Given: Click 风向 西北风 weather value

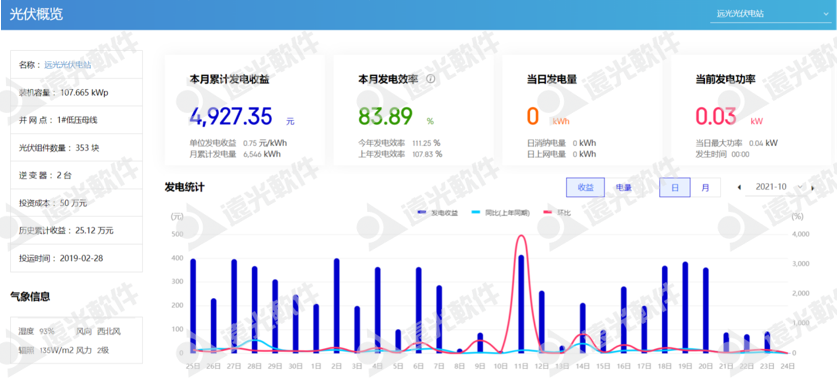Looking at the screenshot, I should pos(98,331).
